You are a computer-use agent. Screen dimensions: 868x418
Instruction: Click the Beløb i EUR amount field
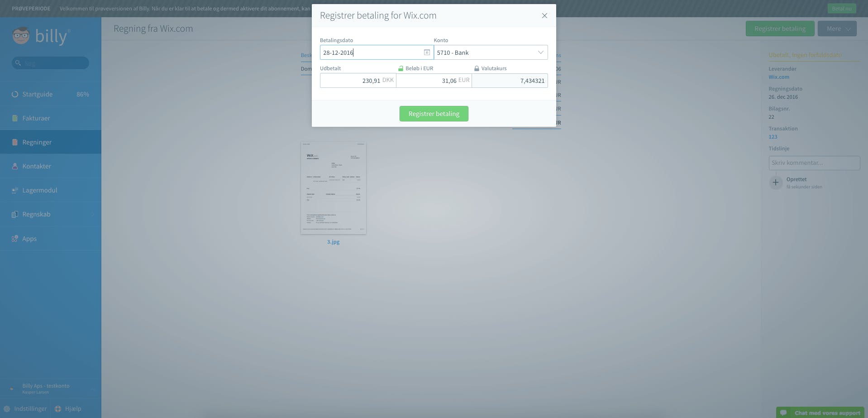pyautogui.click(x=434, y=81)
